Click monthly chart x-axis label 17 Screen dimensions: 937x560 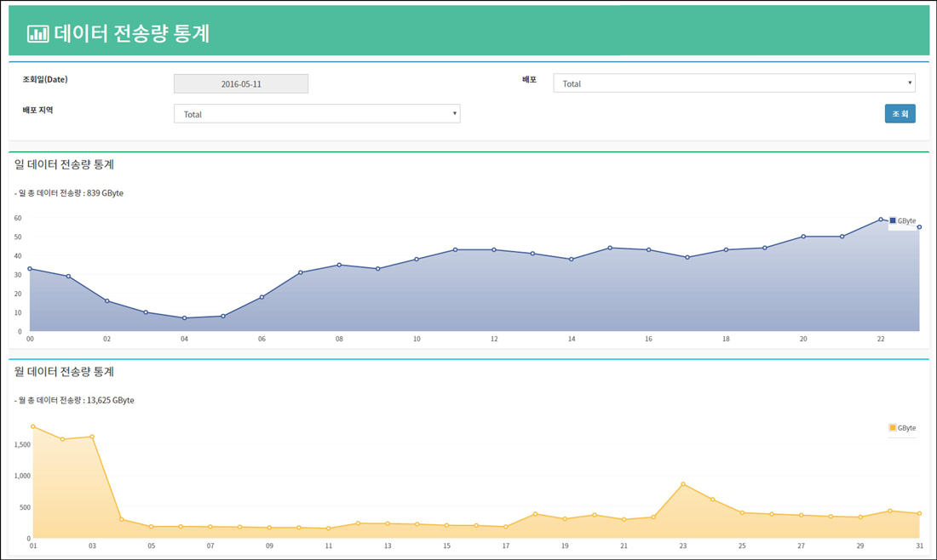coord(505,546)
